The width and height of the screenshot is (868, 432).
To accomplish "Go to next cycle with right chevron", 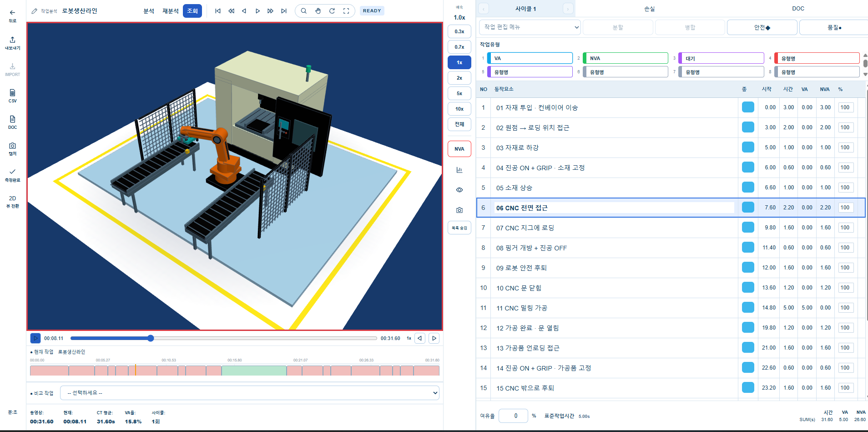I will coord(568,9).
